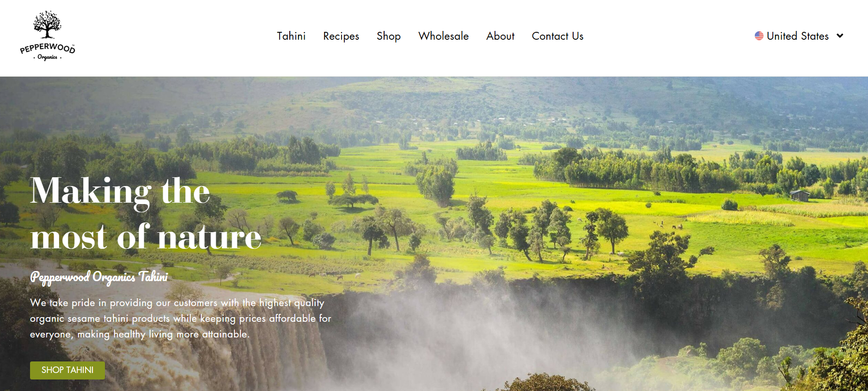This screenshot has width=868, height=391.
Task: Click the small hut in the landscape photo
Action: (x=800, y=195)
